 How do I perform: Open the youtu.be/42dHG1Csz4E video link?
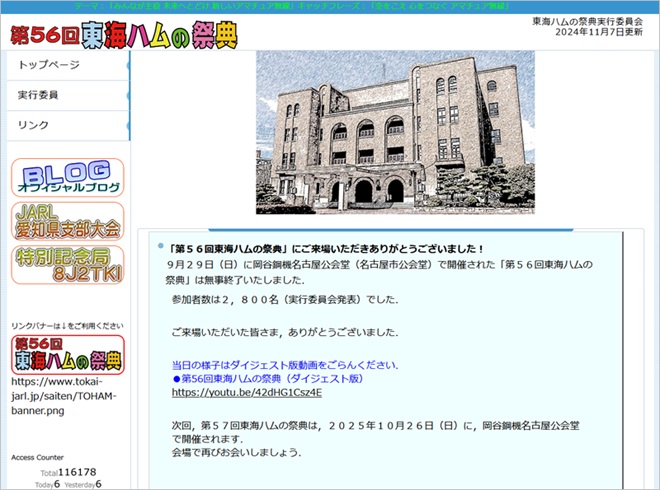[247, 393]
